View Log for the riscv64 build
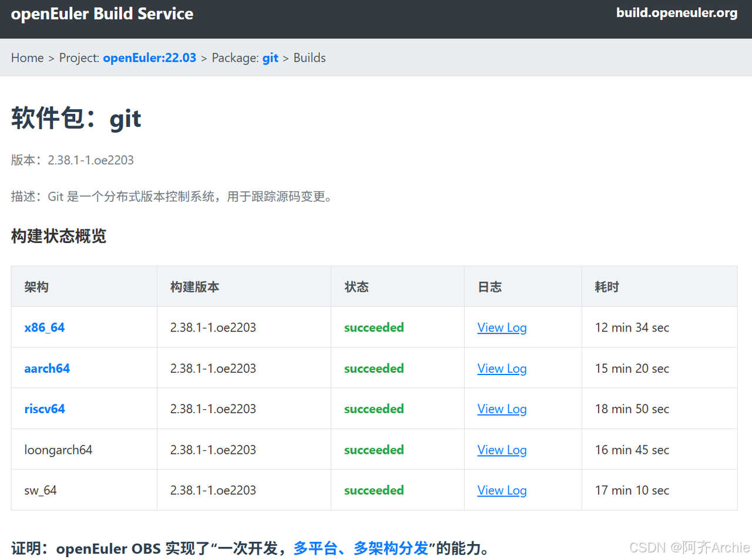The height and width of the screenshot is (560, 752). tap(502, 409)
